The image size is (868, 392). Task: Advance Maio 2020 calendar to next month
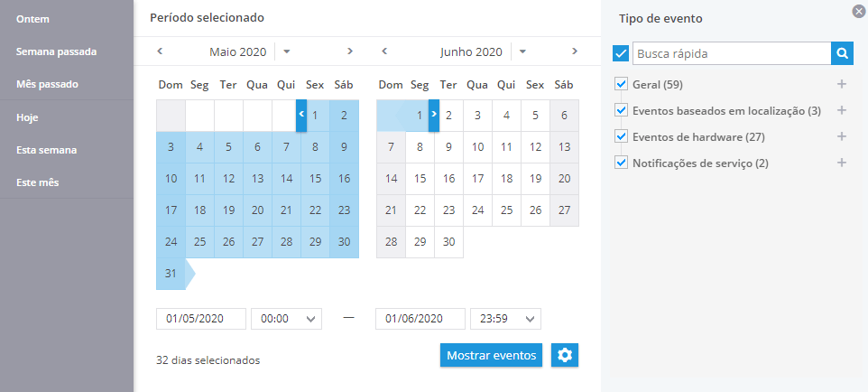point(350,51)
